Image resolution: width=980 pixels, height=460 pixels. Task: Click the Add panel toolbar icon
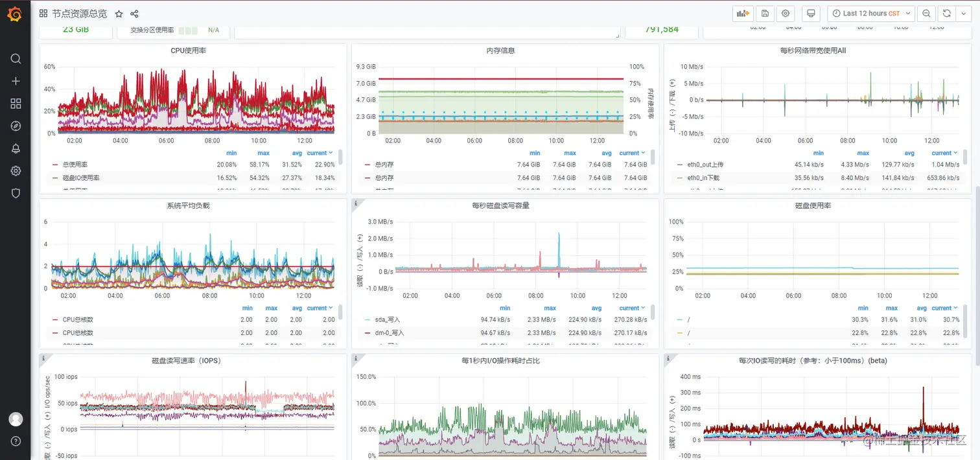coord(742,14)
